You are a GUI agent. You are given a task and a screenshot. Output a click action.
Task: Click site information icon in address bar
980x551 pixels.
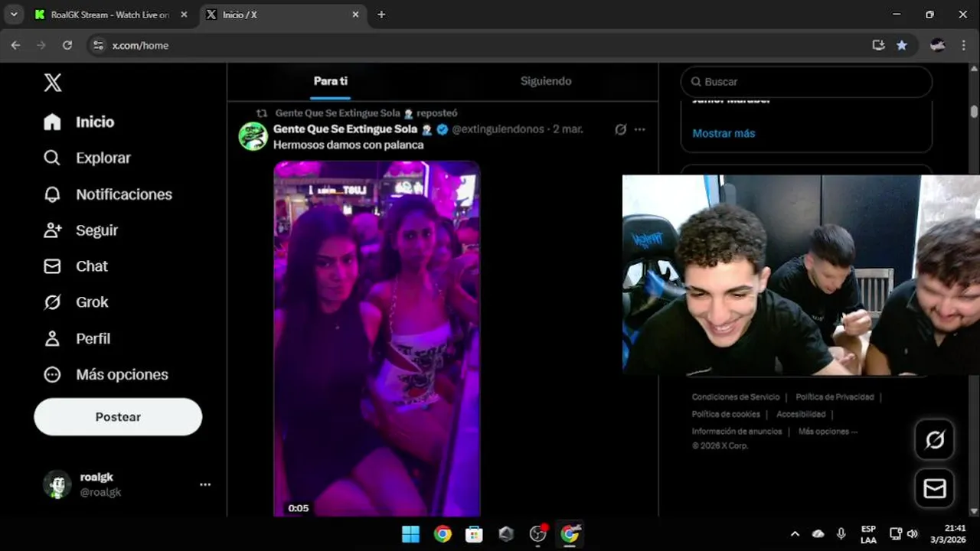tap(98, 45)
